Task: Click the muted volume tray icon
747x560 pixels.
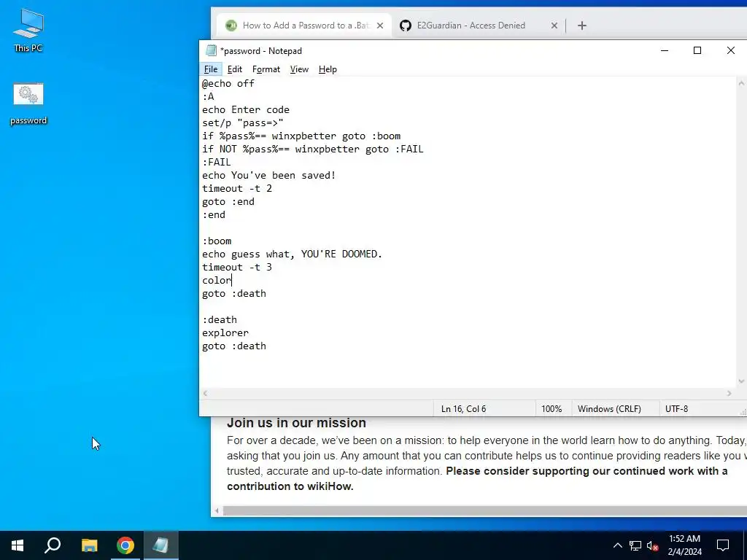Action: tap(653, 545)
